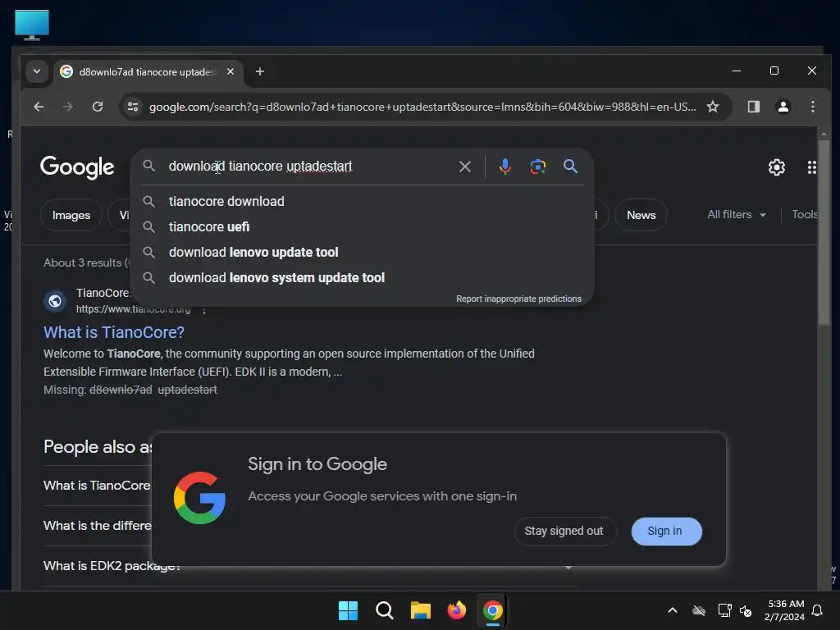Image resolution: width=840 pixels, height=630 pixels.
Task: Click 'Stay signed out'
Action: coord(564,531)
